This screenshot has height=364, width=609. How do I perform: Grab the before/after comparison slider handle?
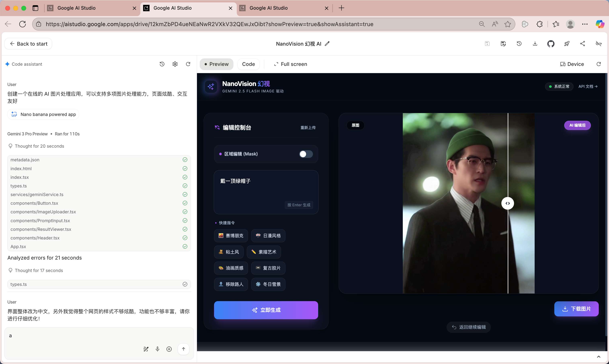pos(508,203)
